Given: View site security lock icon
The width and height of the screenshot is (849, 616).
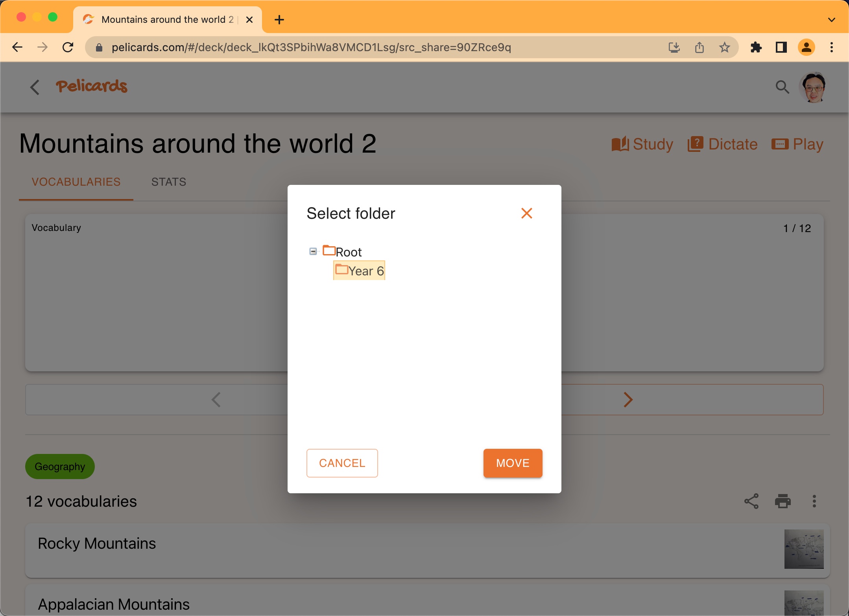Looking at the screenshot, I should pos(99,47).
